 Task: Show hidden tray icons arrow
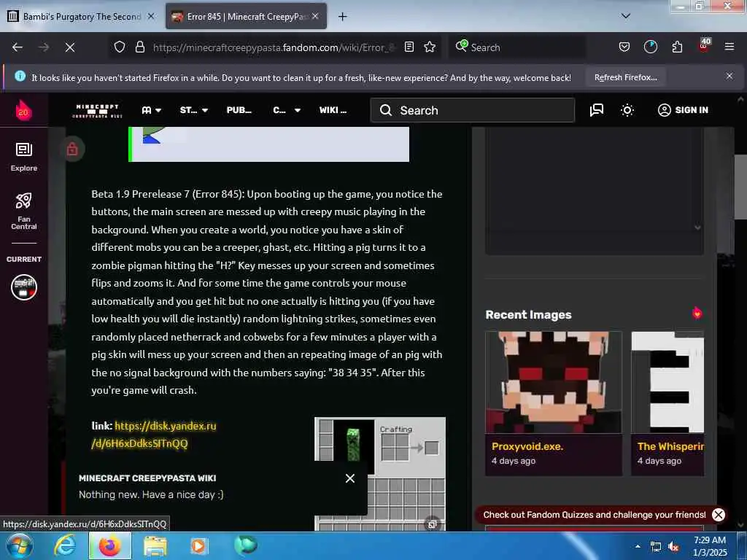[x=638, y=546]
